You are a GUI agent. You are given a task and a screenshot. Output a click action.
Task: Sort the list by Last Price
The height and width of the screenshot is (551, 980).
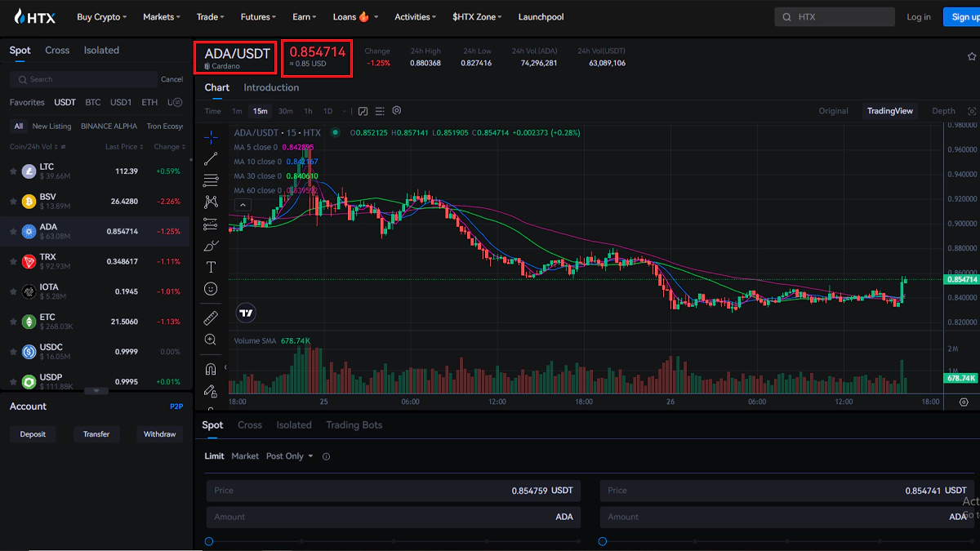(x=124, y=147)
